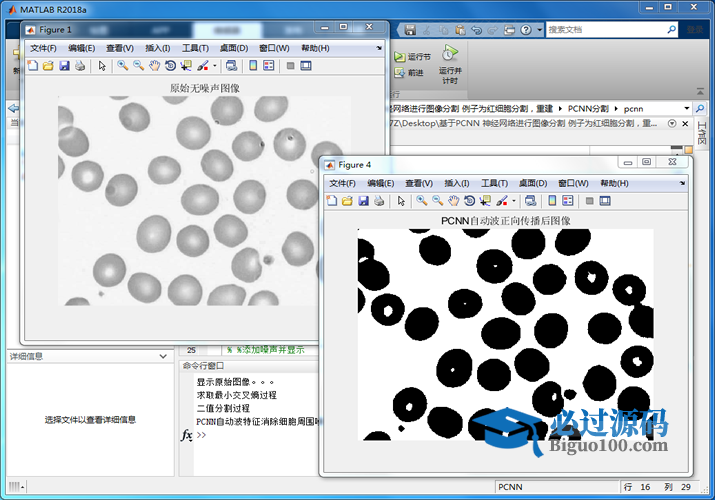This screenshot has width=715, height=500.
Task: Open 插入(I) menu in Figure 1
Action: coord(158,48)
